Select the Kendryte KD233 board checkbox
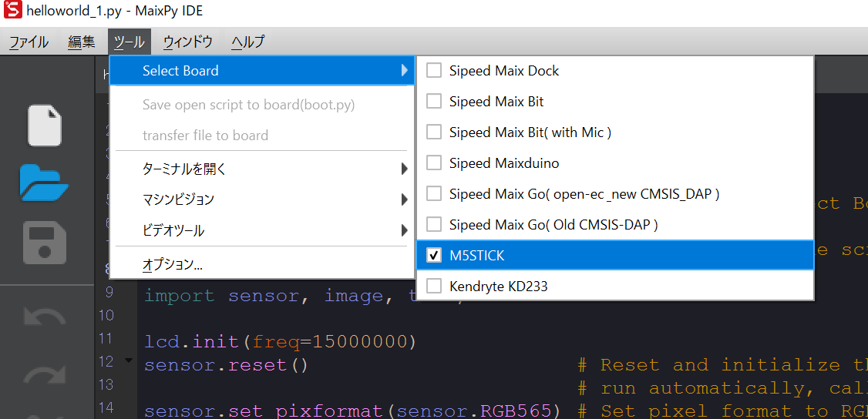The width and height of the screenshot is (868, 419). (x=434, y=287)
